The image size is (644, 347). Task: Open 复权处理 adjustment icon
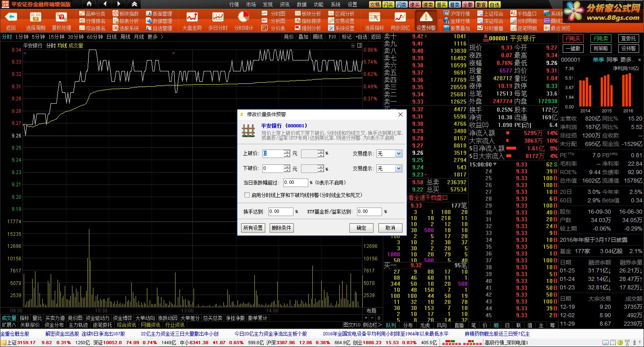click(61, 17)
